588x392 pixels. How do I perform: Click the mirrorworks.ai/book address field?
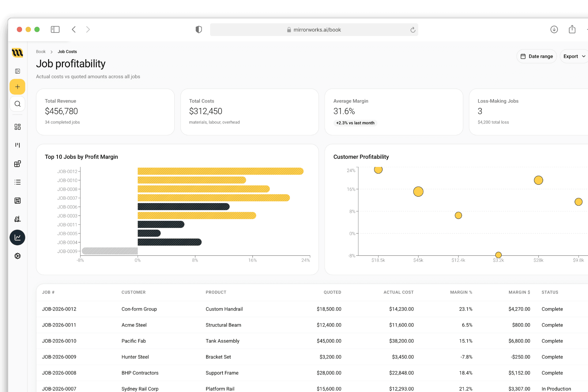tap(314, 30)
